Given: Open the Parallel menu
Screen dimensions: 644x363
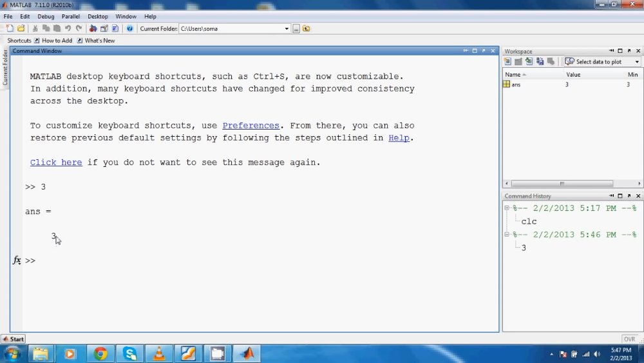Looking at the screenshot, I should [71, 17].
